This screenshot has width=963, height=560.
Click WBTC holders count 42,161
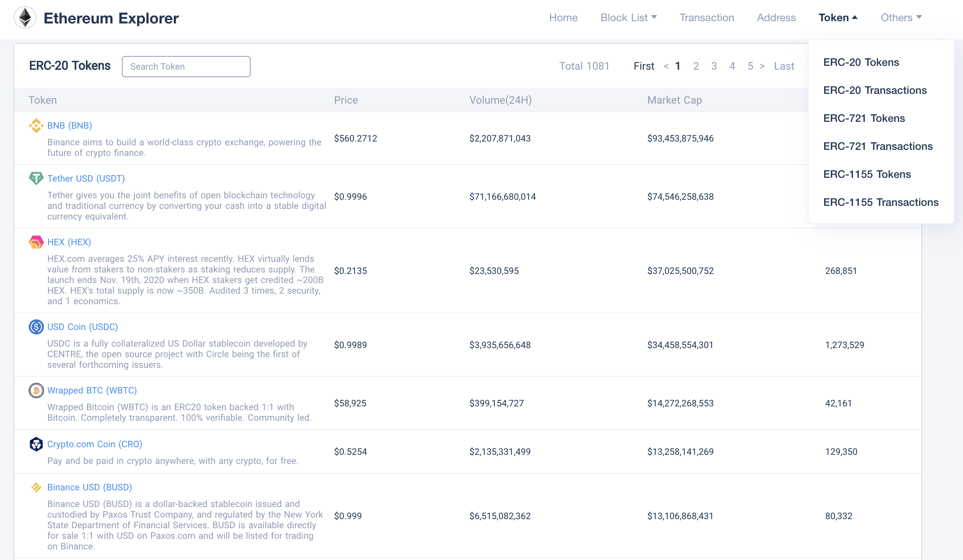(838, 403)
